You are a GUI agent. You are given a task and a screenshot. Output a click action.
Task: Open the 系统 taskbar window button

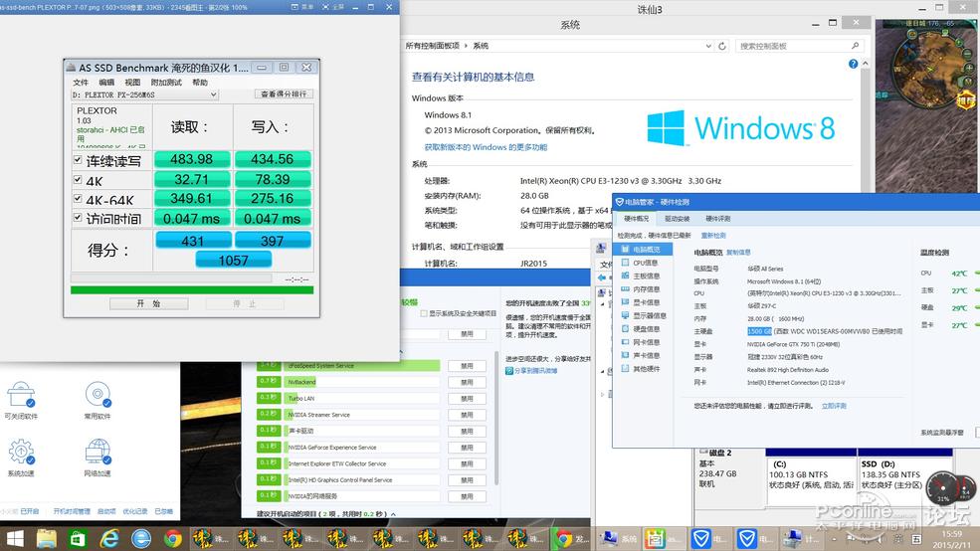click(x=618, y=538)
